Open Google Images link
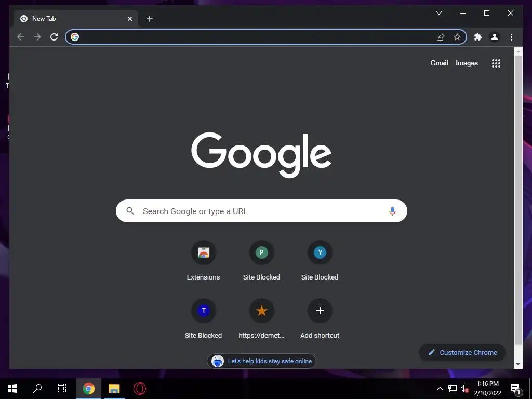 (x=467, y=63)
